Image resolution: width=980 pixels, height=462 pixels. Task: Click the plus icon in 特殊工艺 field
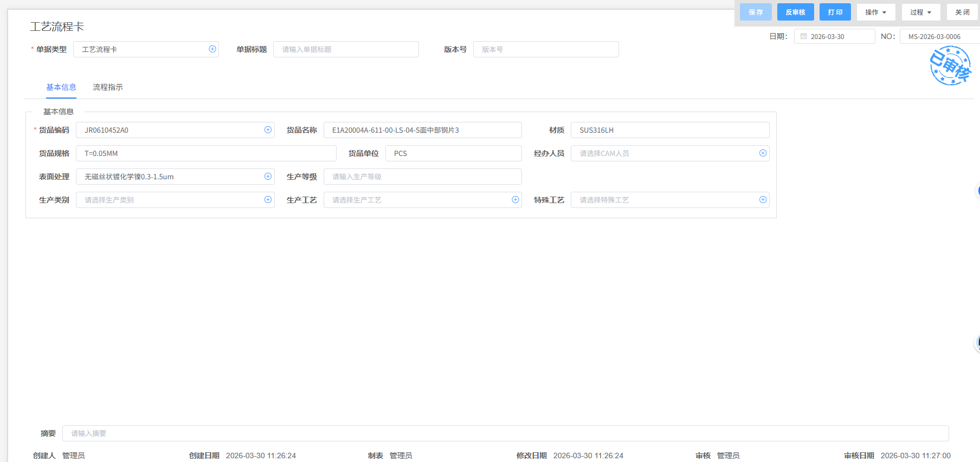pos(763,200)
